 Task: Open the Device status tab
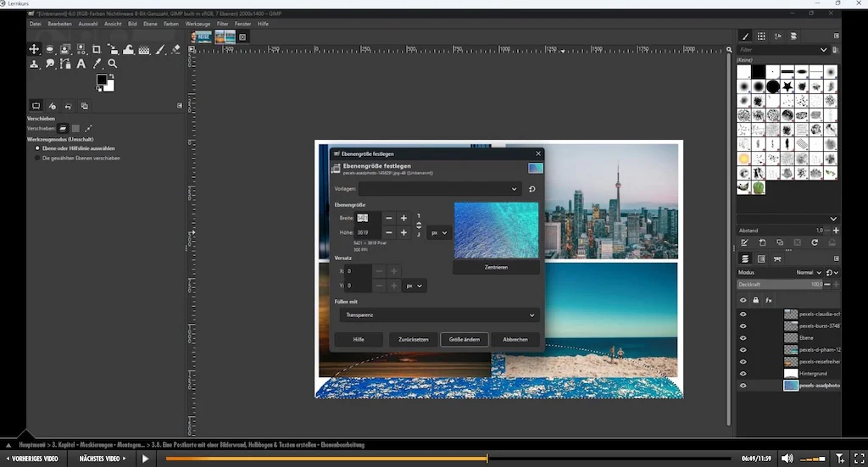(52, 106)
